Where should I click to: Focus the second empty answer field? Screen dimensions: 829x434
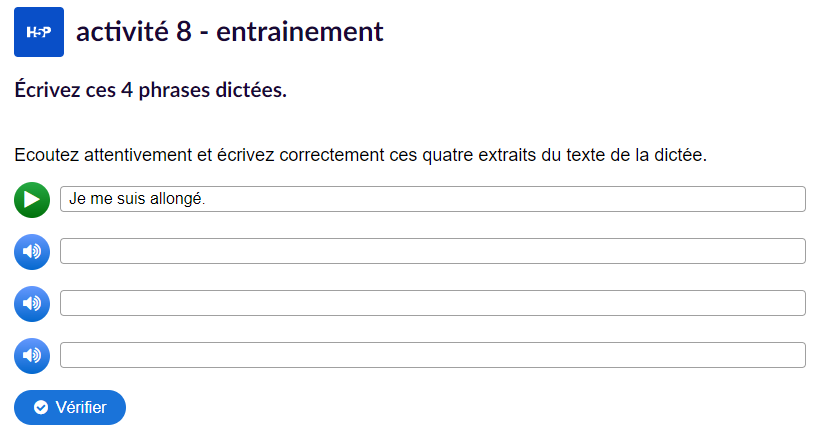(x=432, y=251)
